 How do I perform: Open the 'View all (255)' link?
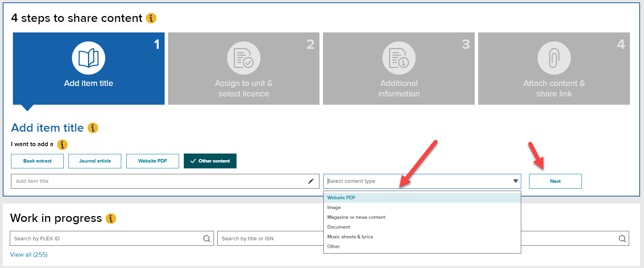[x=29, y=255]
